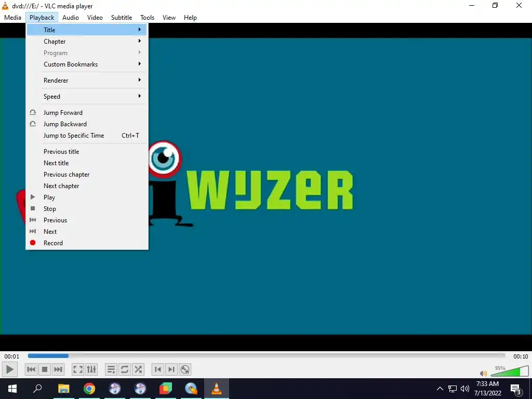Choose Jump to Specific Time
This screenshot has height=399, width=532.
click(87, 136)
